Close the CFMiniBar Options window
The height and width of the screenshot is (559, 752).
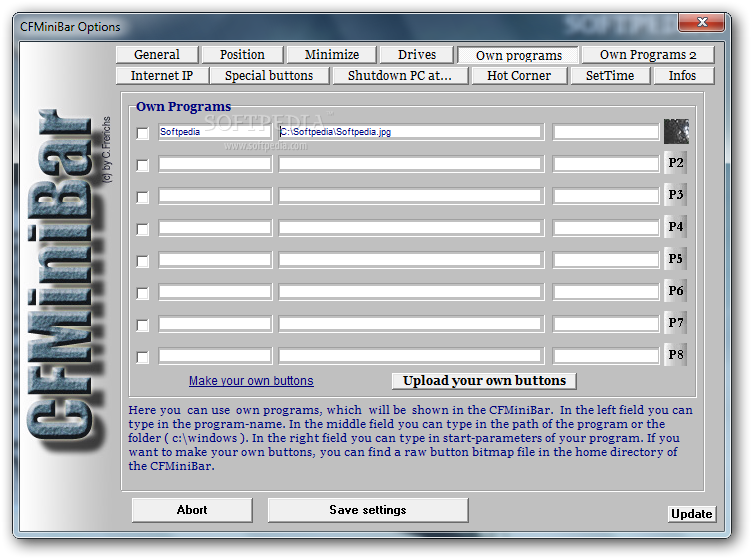702,22
